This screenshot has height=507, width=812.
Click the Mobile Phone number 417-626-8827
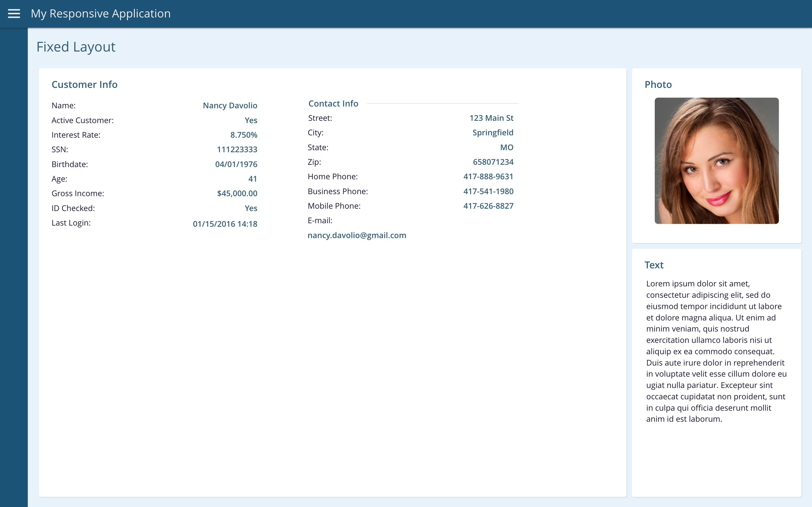(488, 206)
